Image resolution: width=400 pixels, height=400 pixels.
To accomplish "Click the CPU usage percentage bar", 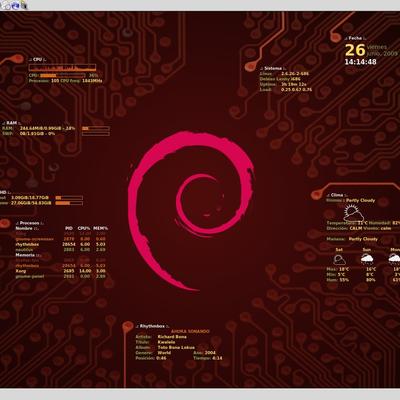I will [62, 76].
